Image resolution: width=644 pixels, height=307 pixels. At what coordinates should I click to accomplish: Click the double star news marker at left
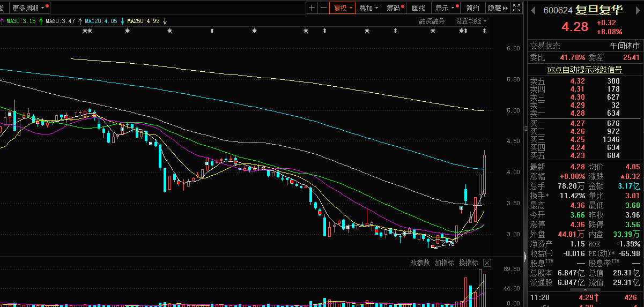[x=87, y=32]
